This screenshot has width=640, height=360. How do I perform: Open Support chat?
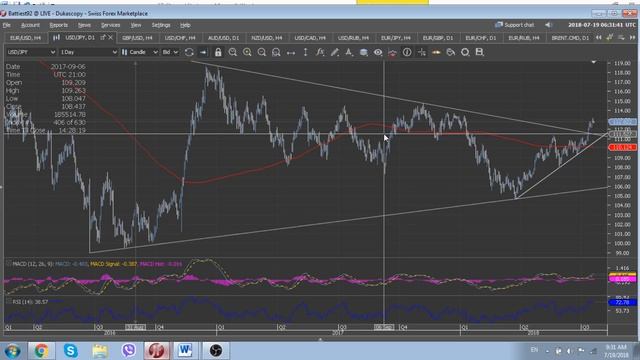(x=514, y=25)
